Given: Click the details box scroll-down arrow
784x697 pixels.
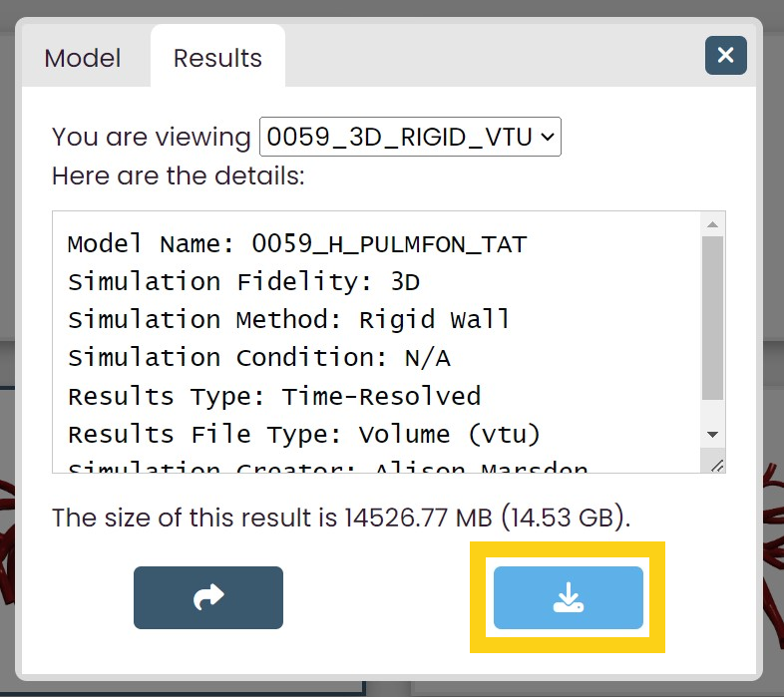Looking at the screenshot, I should [x=712, y=435].
